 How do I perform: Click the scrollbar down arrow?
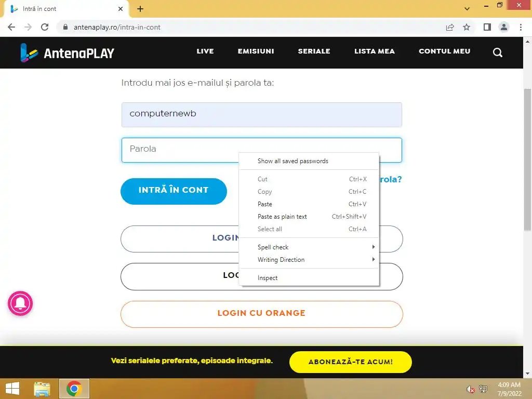527,374
